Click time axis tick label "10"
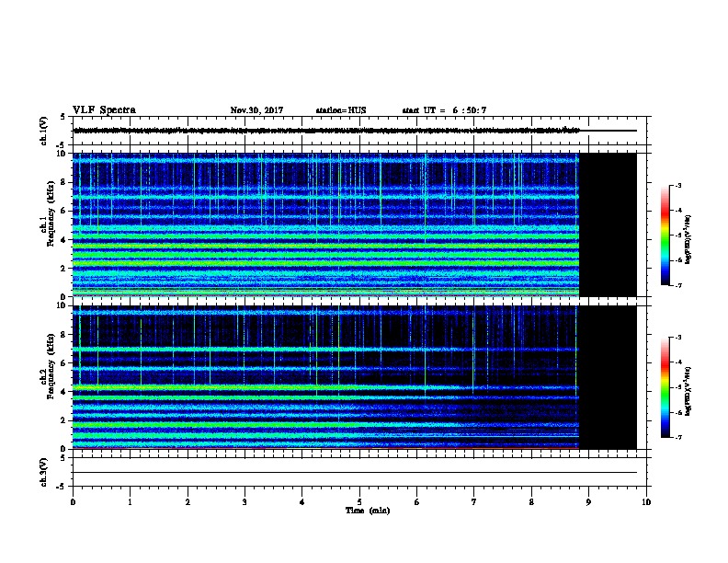Viewport: 728px width, 563px height. (646, 502)
